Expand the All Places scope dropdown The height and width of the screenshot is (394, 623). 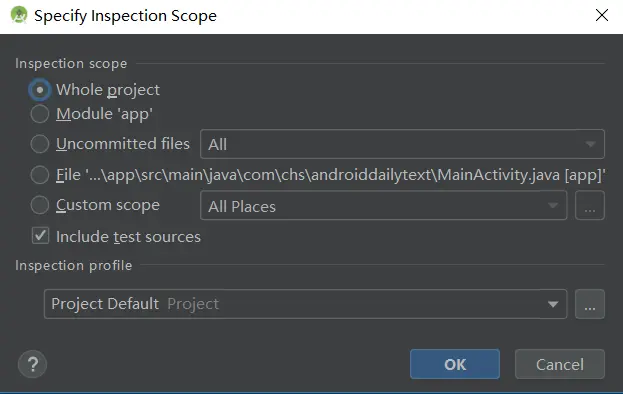383,205
